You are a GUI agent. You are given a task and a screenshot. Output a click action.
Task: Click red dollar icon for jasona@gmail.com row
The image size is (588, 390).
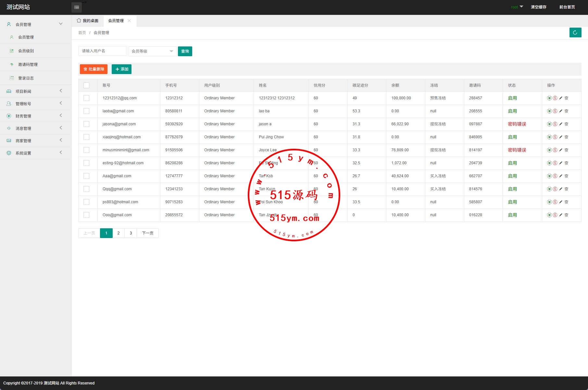click(555, 124)
